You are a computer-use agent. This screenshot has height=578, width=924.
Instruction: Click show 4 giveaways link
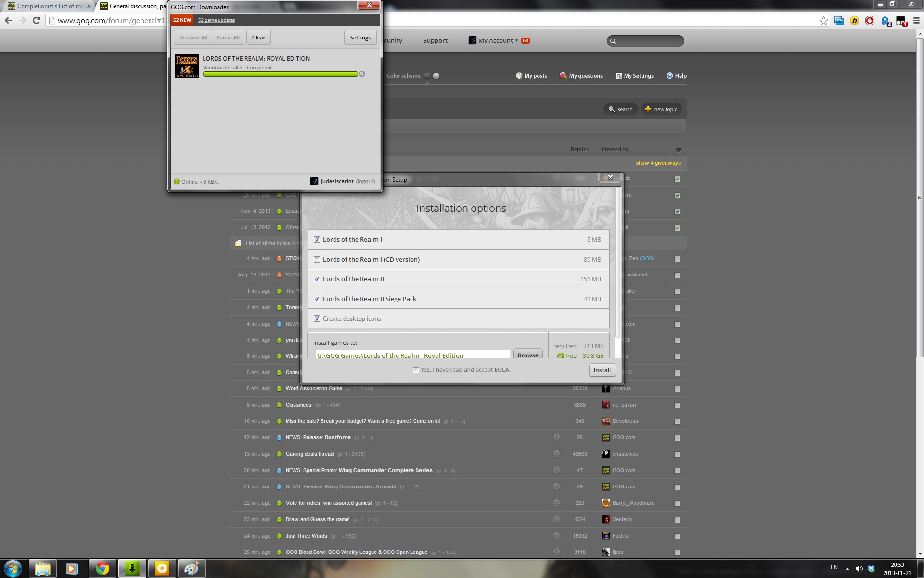pos(658,163)
